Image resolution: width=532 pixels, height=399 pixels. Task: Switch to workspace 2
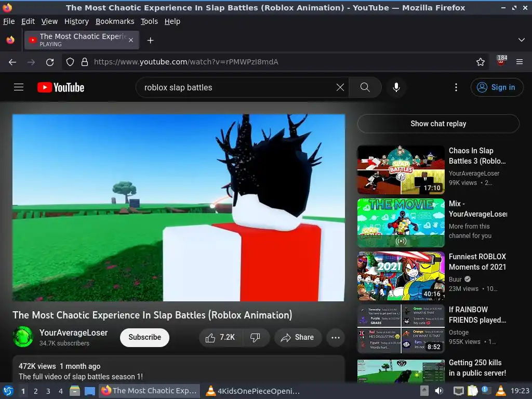click(36, 391)
